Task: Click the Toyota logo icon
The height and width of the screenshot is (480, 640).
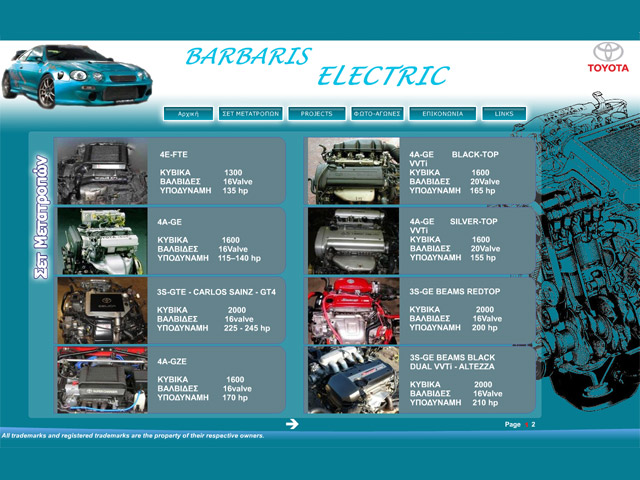Action: coord(608,58)
